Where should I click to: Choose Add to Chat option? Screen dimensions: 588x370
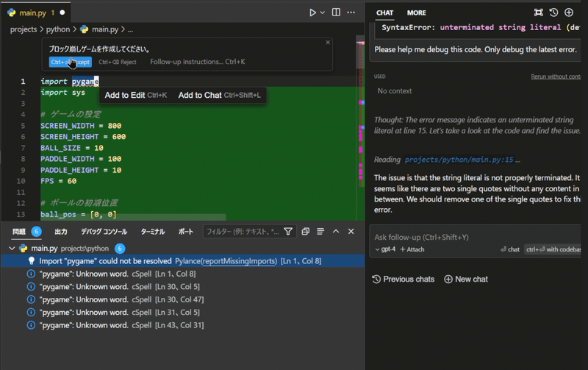point(219,96)
